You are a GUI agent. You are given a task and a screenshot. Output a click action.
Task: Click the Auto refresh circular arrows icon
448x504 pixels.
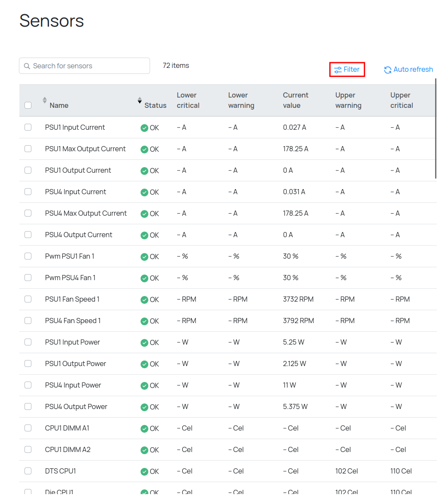tap(387, 70)
